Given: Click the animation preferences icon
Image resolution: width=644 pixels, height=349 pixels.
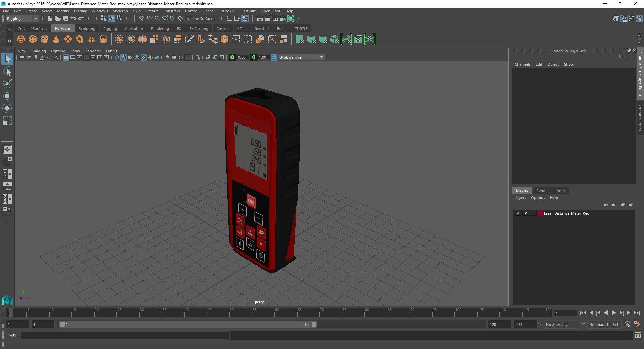Looking at the screenshot, I should 637,325.
